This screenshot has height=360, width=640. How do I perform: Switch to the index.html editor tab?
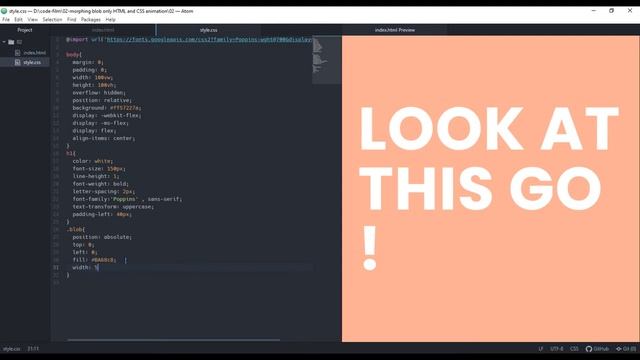click(x=103, y=30)
